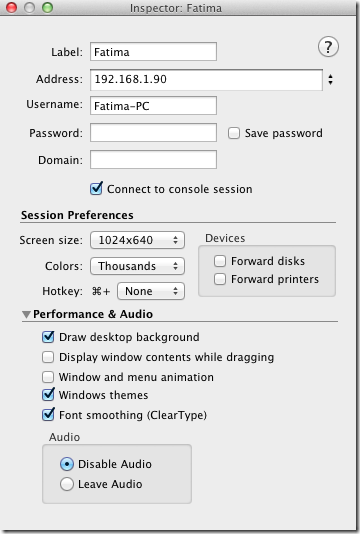Open help with the question mark button
The width and height of the screenshot is (360, 534).
click(328, 47)
